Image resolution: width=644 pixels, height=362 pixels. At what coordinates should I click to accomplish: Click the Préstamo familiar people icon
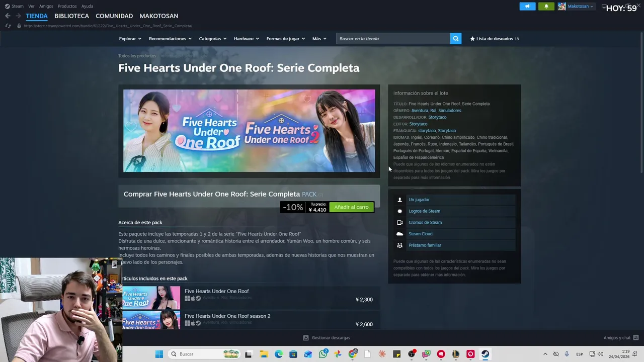pyautogui.click(x=399, y=245)
